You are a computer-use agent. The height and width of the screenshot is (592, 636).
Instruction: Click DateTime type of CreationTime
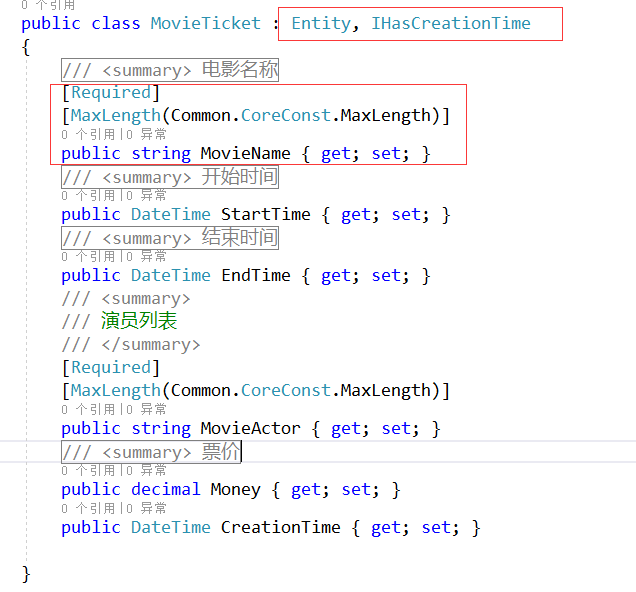click(171, 528)
